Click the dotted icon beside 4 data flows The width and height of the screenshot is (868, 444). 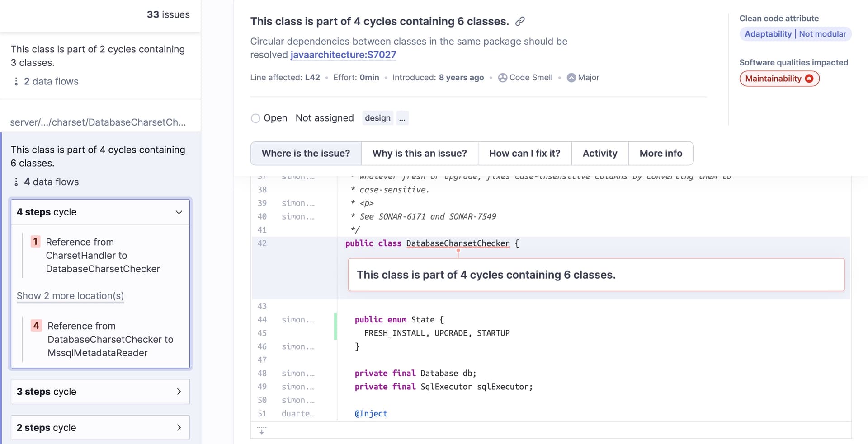(x=17, y=182)
